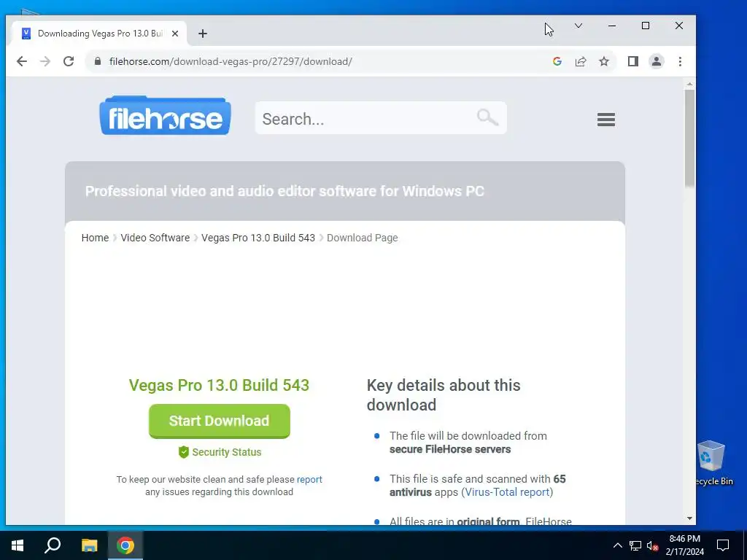747x560 pixels.
Task: Click the page scrollbar thumb
Action: [689, 138]
